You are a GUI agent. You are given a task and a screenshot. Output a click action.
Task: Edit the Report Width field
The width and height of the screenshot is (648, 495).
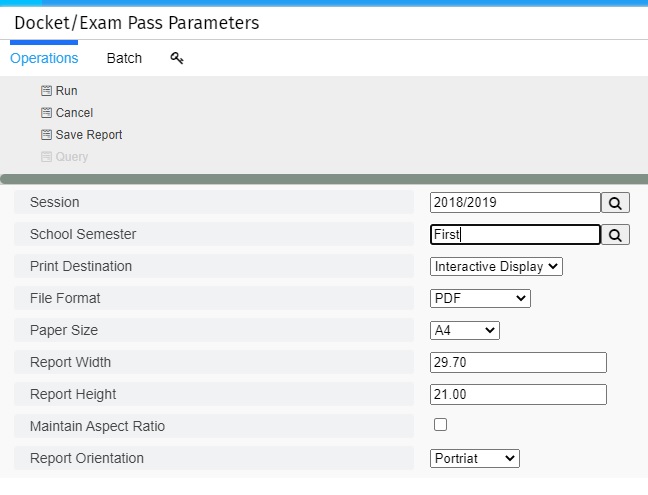point(518,362)
